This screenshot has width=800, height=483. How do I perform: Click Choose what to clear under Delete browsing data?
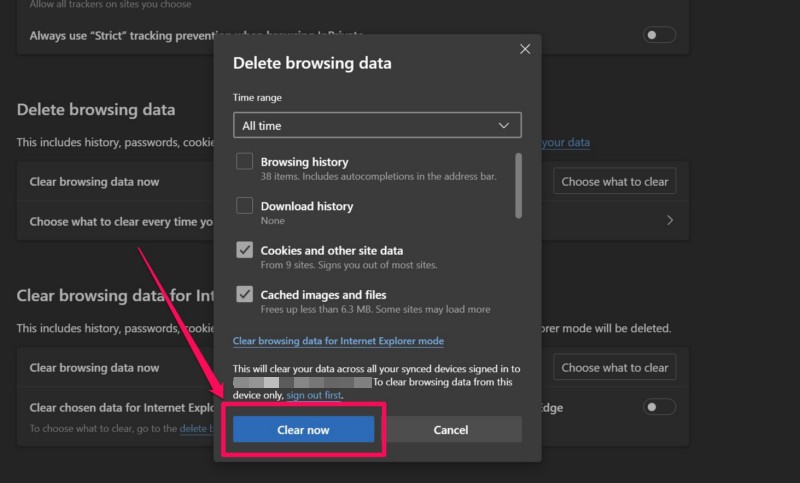coord(614,182)
